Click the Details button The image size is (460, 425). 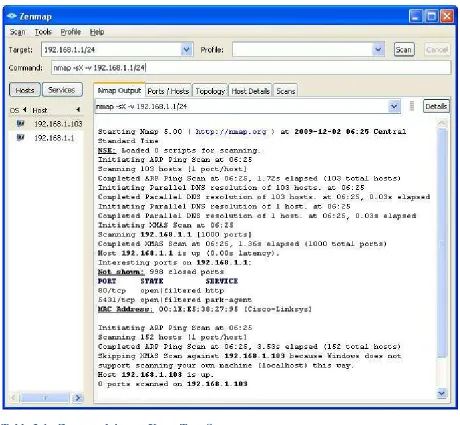tap(436, 106)
